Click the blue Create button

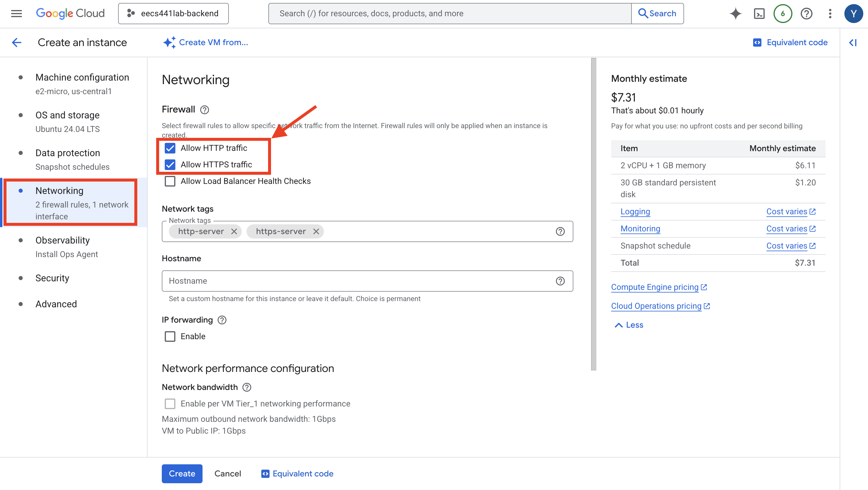click(182, 473)
